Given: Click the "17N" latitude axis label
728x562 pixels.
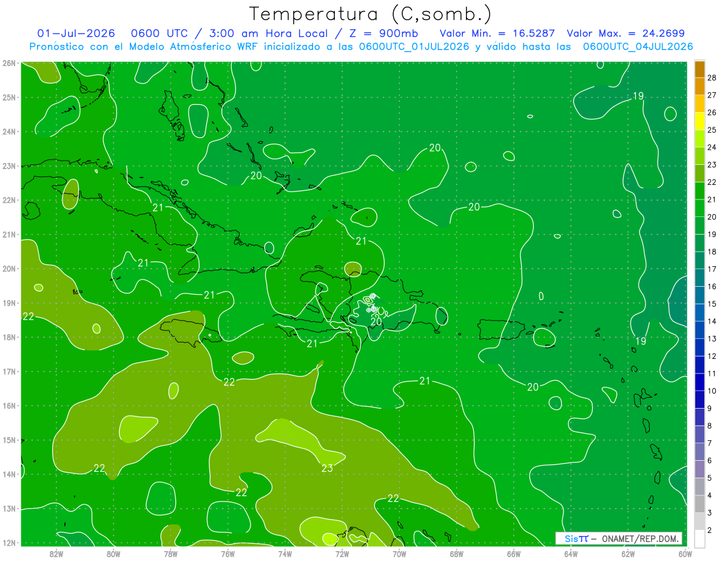Looking at the screenshot, I should 9,371.
